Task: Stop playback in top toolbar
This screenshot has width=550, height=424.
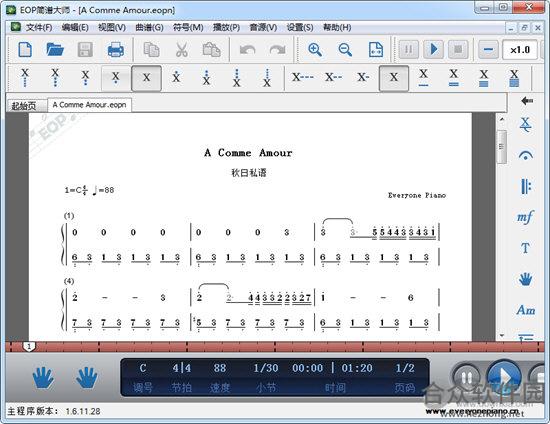Action: [458, 49]
